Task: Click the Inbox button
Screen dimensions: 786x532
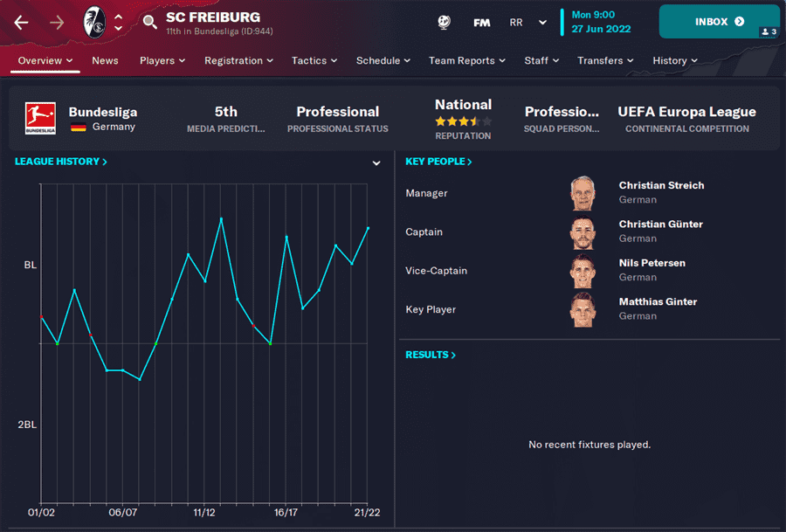Action: (719, 22)
